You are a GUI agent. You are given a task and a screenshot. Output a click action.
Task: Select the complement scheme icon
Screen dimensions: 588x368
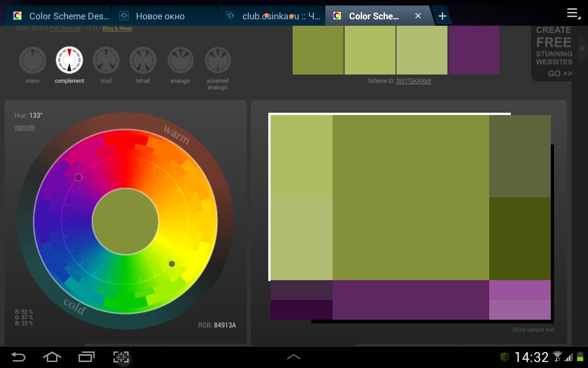coord(69,60)
